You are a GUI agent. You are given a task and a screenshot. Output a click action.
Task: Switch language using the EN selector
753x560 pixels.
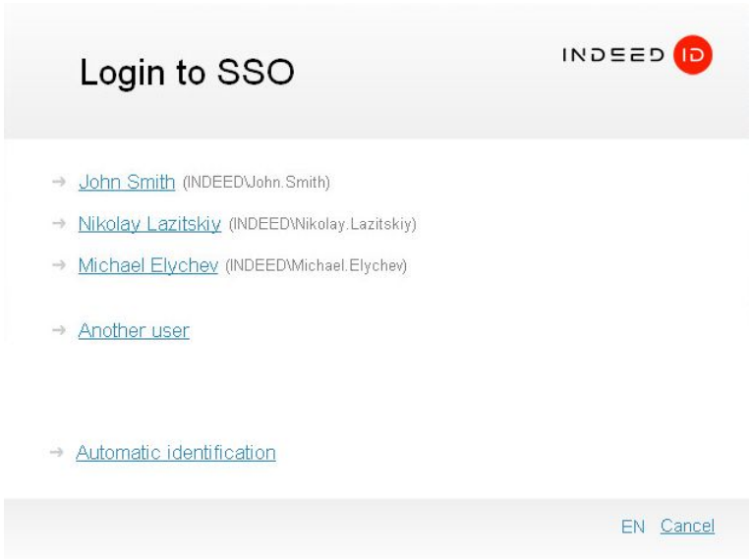pyautogui.click(x=632, y=528)
